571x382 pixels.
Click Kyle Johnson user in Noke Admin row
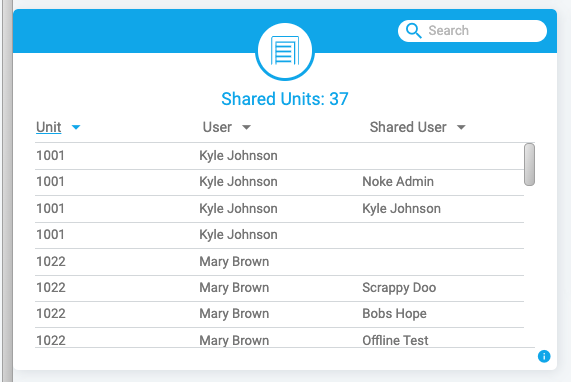[x=238, y=181]
